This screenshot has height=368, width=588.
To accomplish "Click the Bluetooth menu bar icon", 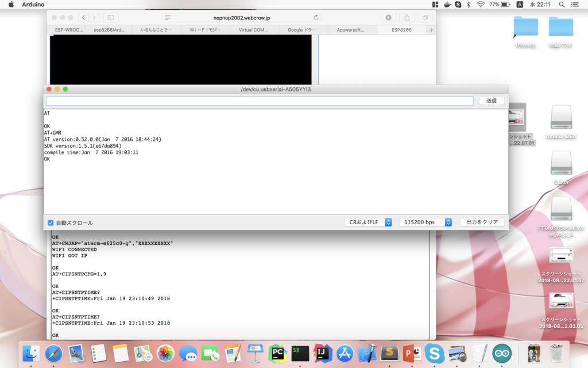I will [469, 5].
